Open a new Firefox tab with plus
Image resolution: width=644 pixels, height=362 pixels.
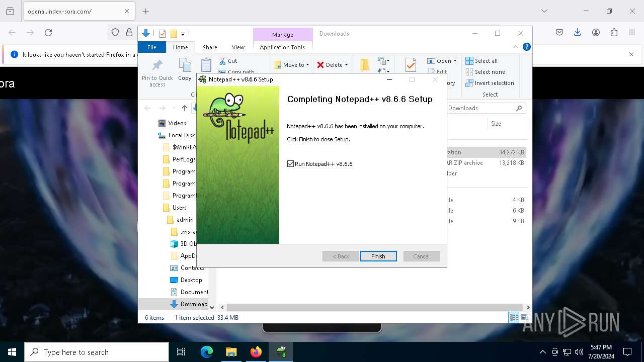coord(145,11)
